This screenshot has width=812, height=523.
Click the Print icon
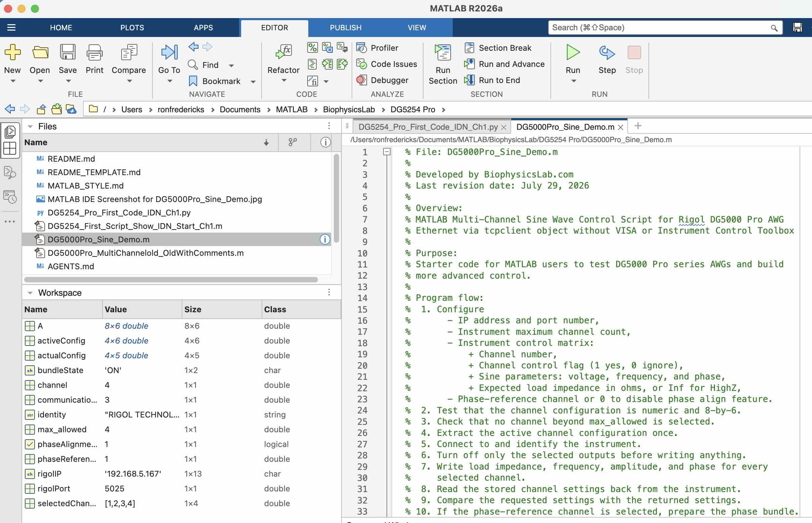pyautogui.click(x=94, y=52)
